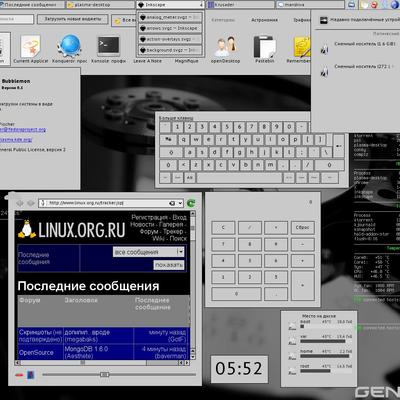The width and height of the screenshot is (400, 400).
Task: Switch to the mandriva taskbar entry
Action: click(310, 5)
